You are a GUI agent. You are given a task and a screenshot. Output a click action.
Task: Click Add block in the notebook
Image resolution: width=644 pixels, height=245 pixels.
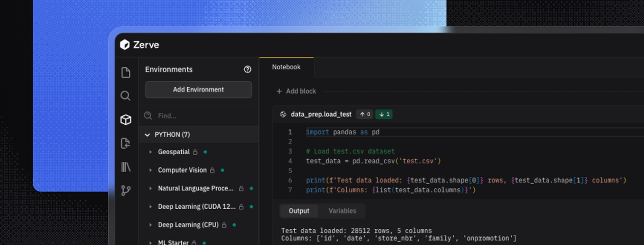point(297,91)
